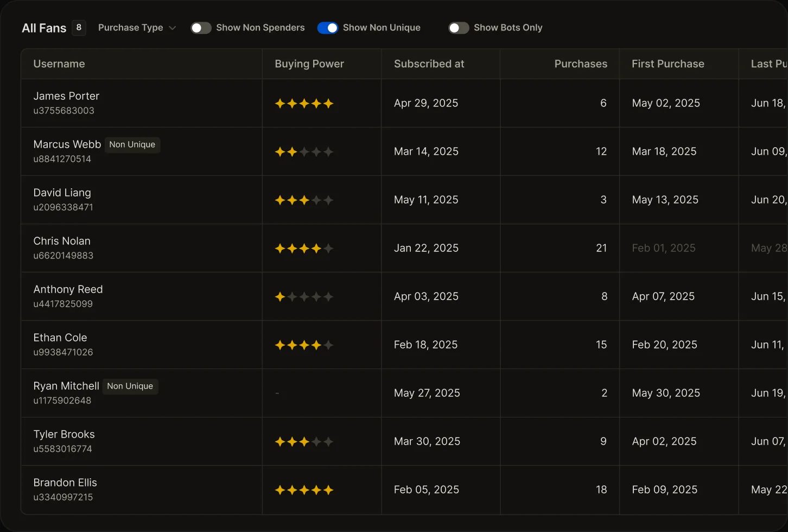This screenshot has height=532, width=788.
Task: Open fan James Porter
Action: point(66,96)
